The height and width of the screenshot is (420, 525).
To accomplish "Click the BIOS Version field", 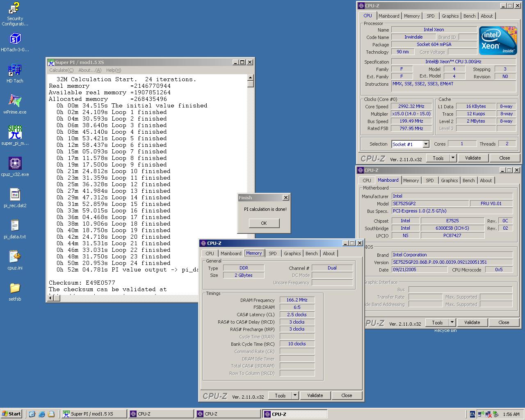I will (x=452, y=262).
